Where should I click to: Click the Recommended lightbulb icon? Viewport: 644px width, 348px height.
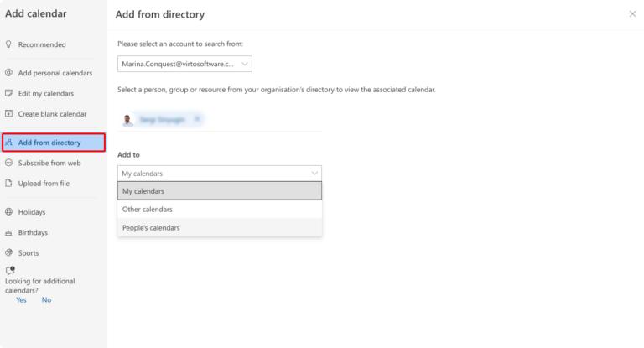coord(8,44)
